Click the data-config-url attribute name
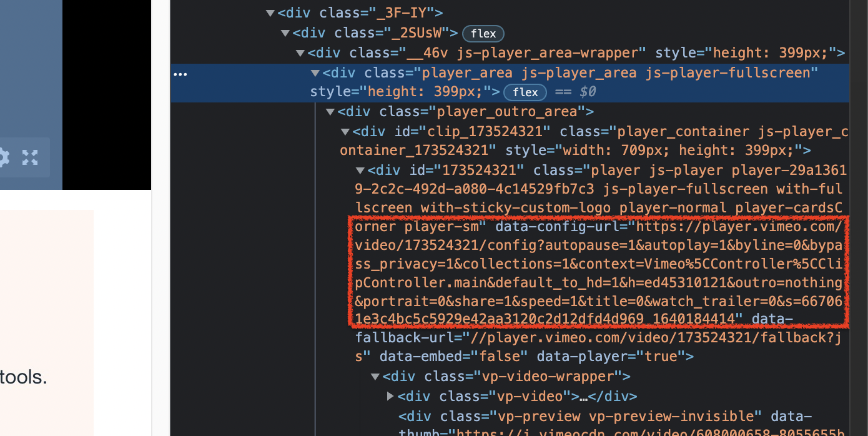The width and height of the screenshot is (868, 436). pyautogui.click(x=557, y=227)
